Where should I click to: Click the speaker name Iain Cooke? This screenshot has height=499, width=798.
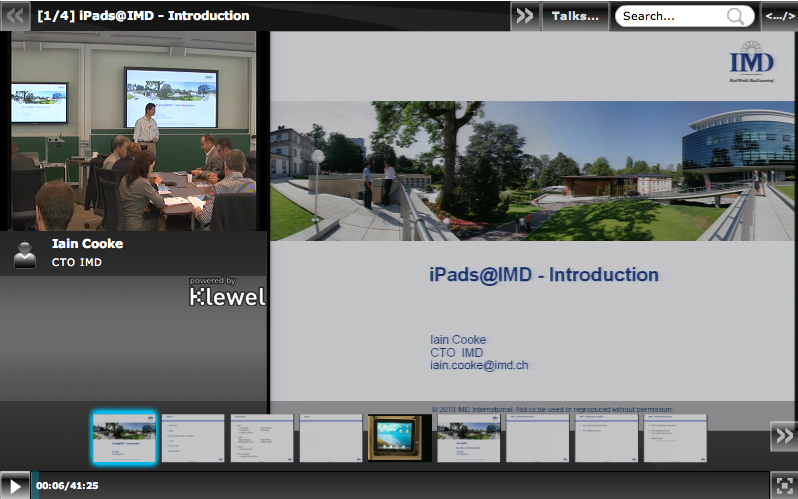click(87, 243)
